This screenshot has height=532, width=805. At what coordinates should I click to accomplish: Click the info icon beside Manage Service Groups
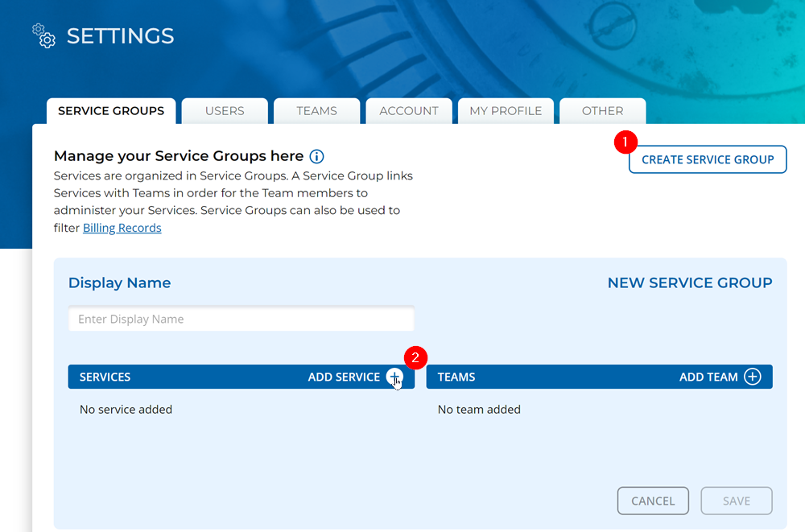pyautogui.click(x=316, y=156)
